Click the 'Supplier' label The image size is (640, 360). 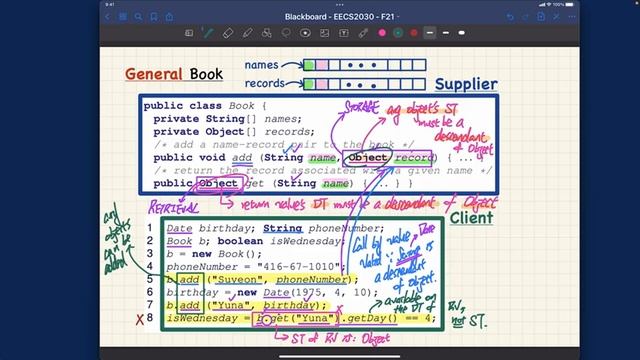coord(466,84)
